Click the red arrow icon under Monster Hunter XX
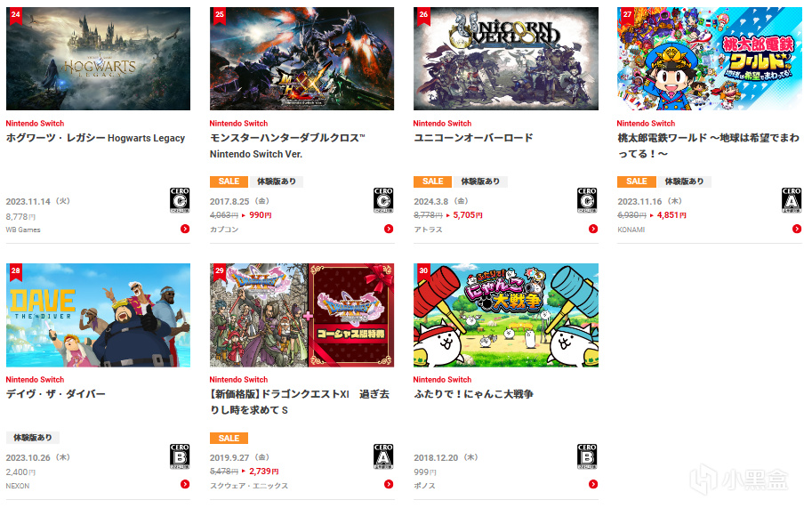Image resolution: width=812 pixels, height=508 pixels. tap(389, 229)
